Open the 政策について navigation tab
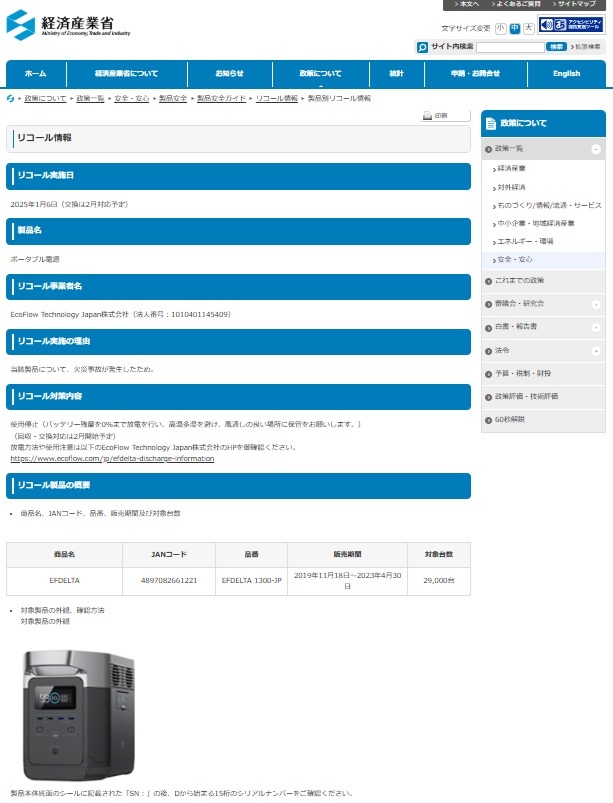The width and height of the screenshot is (613, 803). coord(321,74)
